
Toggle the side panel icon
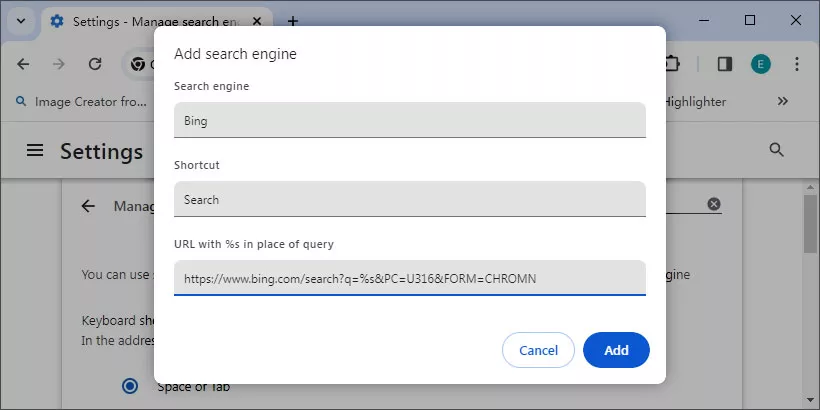[x=725, y=64]
